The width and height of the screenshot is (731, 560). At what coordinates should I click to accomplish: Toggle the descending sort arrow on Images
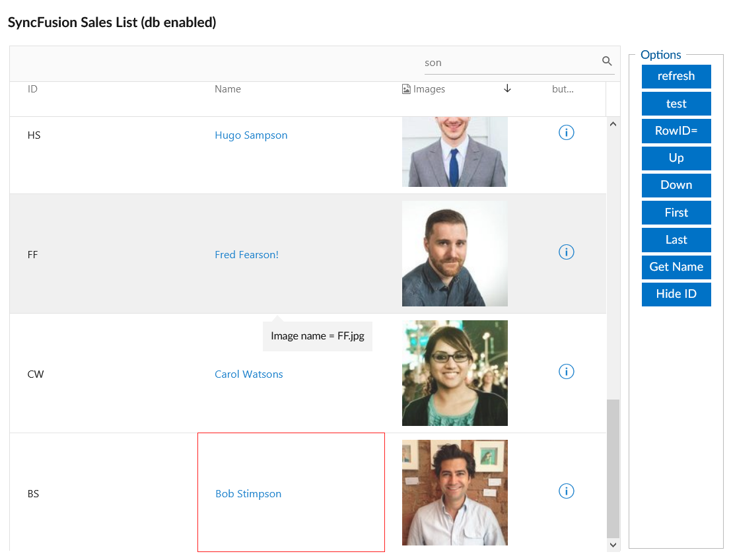[507, 88]
